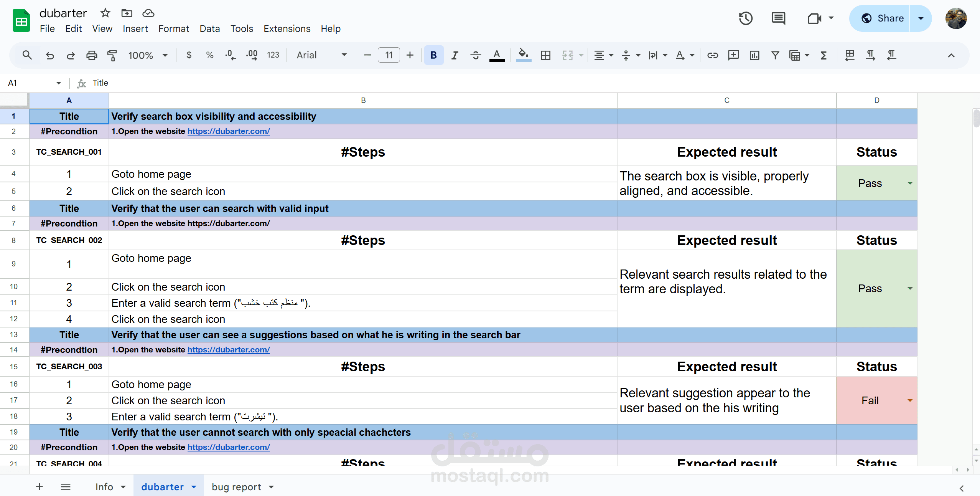Open the search menus magnifier
The image size is (980, 496).
tap(27, 55)
